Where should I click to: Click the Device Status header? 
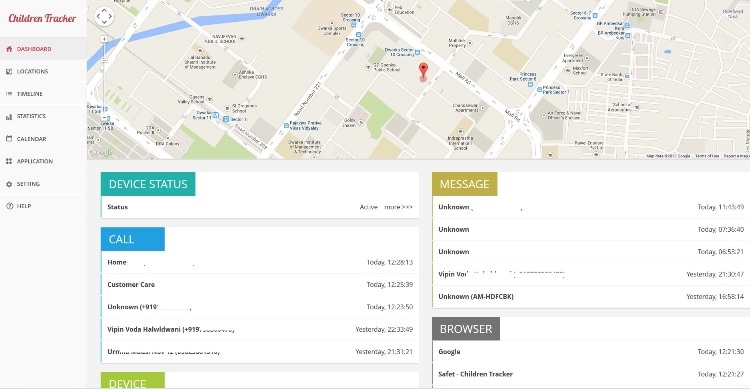point(148,184)
